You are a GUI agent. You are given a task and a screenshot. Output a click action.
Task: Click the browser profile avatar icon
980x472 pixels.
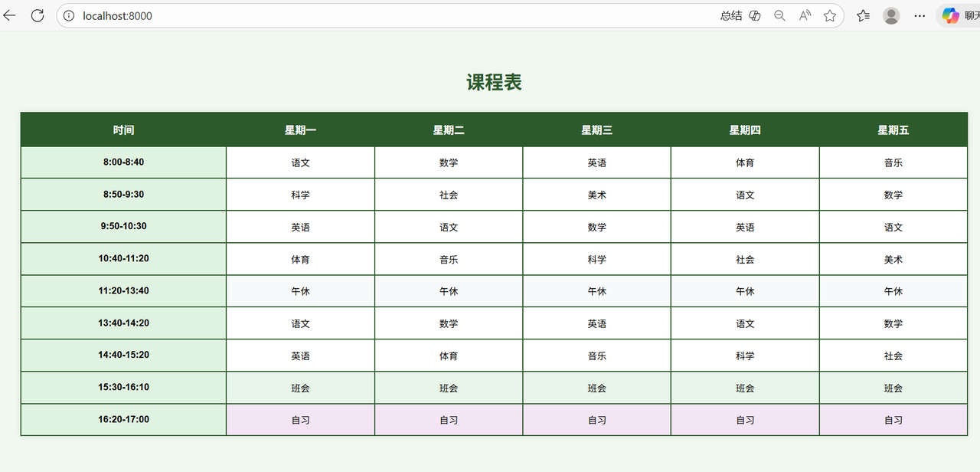coord(890,15)
